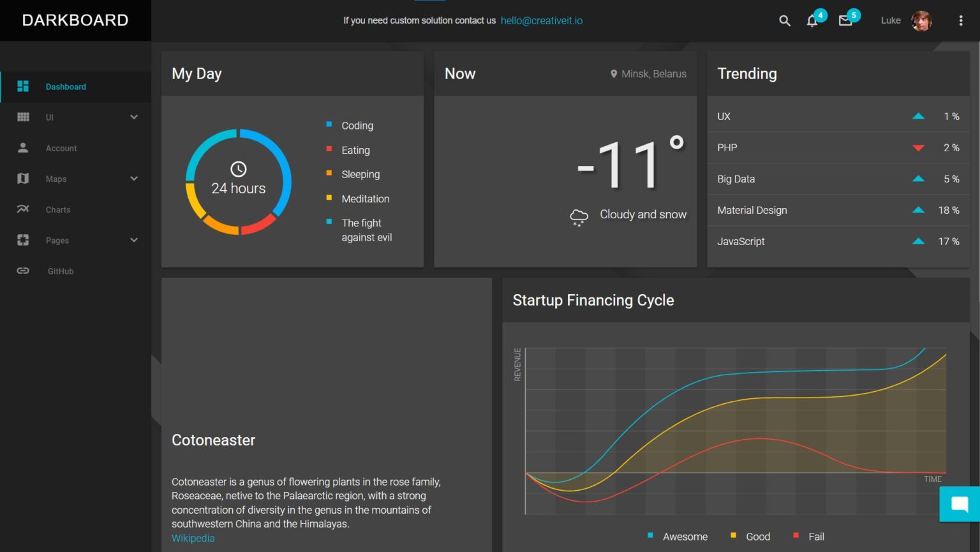Open the three-dot overflow menu top right
980x552 pixels.
pyautogui.click(x=960, y=20)
